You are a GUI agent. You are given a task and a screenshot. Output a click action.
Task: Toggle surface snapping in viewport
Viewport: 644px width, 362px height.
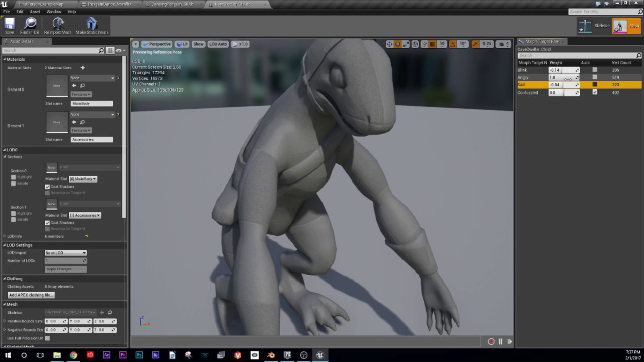[x=424, y=44]
